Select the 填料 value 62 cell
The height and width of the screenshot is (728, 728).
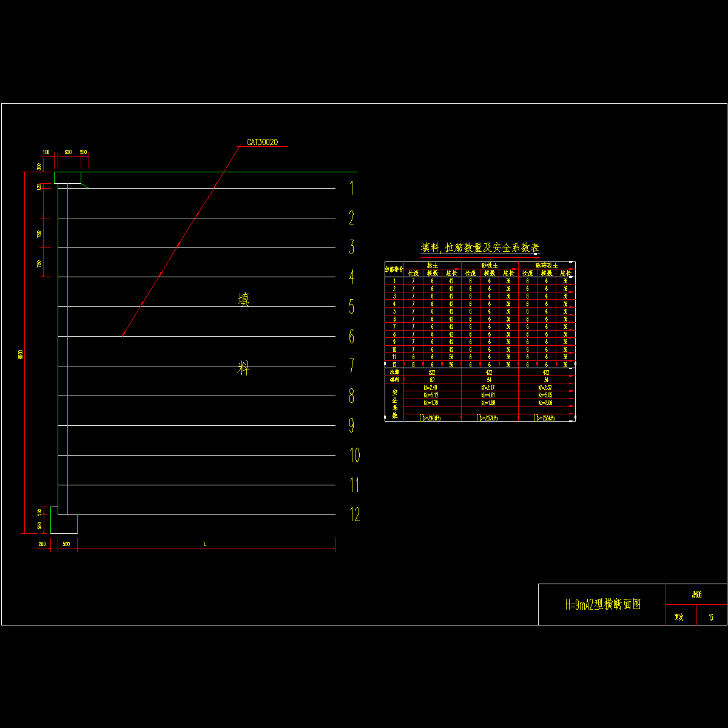[x=432, y=379]
